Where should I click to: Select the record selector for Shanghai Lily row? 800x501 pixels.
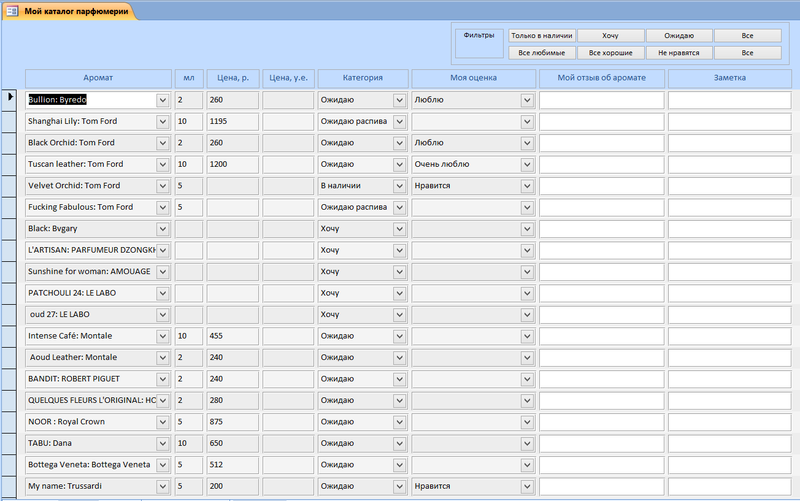[x=9, y=121]
